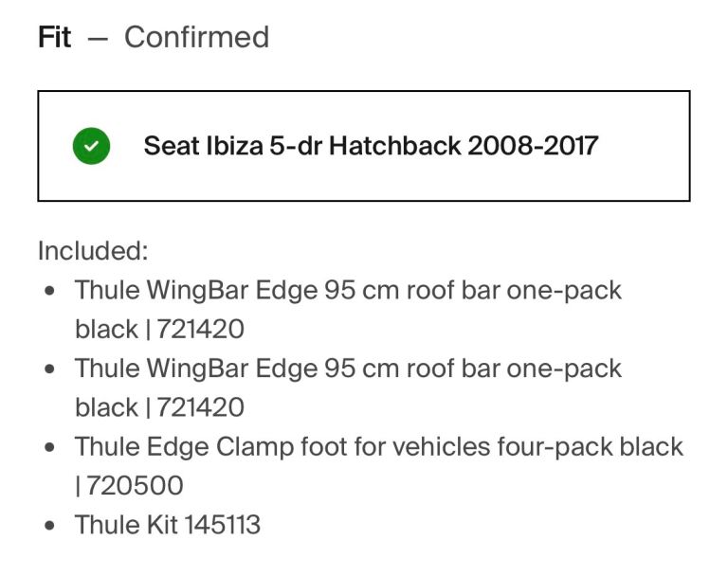The image size is (728, 576).
Task: Click the Edge Clamp product number 720500
Action: [x=135, y=486]
